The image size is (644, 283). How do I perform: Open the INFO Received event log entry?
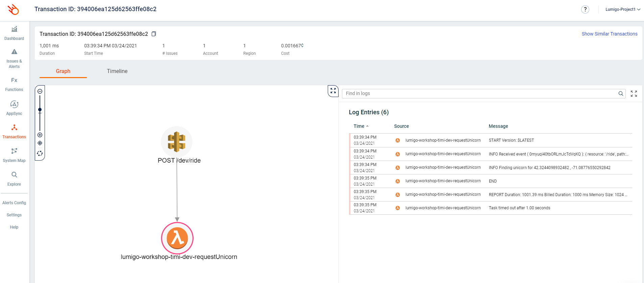point(491,154)
